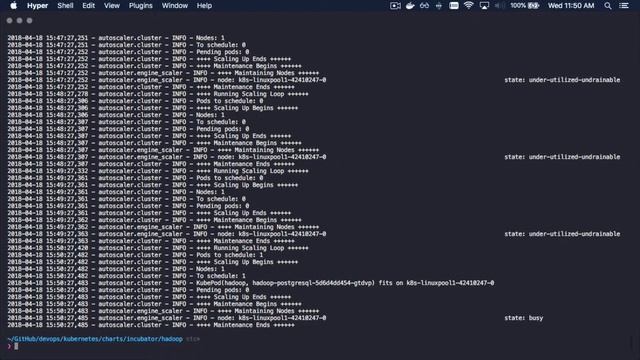Image resolution: width=640 pixels, height=360 pixels.
Task: Click 'Running Scaling Loop' line at 15:50:27,420
Action: click(158, 248)
